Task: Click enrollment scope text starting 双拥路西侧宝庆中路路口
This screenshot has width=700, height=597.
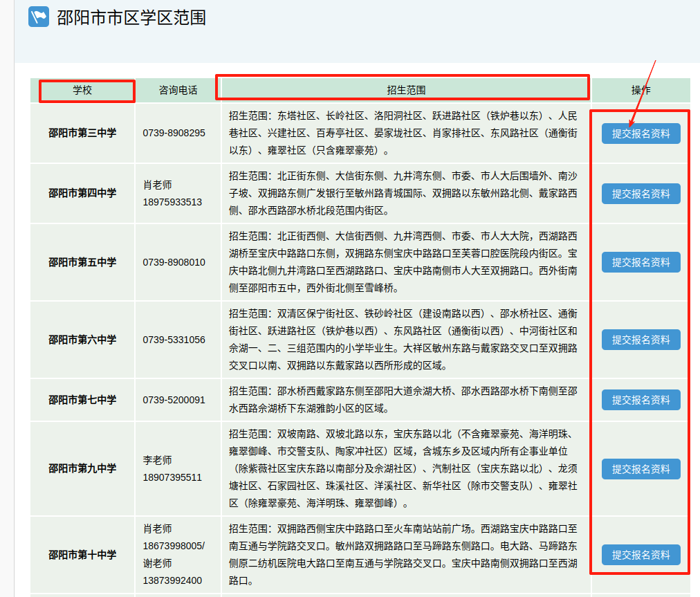Action: click(x=403, y=555)
